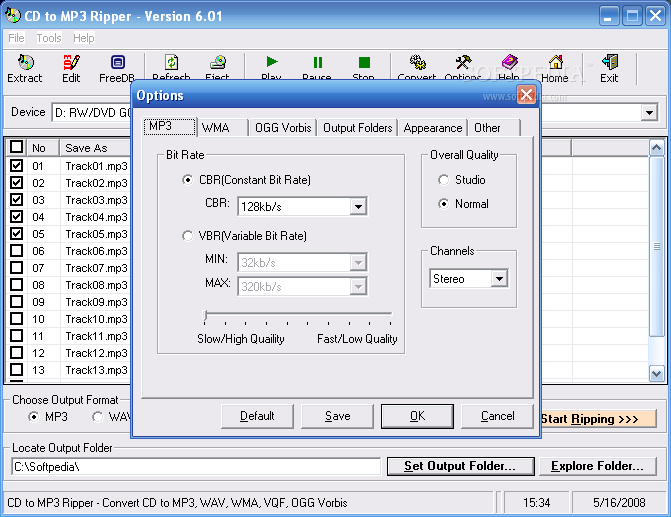
Task: Click the Extract CD toolbar icon
Action: (x=25, y=62)
